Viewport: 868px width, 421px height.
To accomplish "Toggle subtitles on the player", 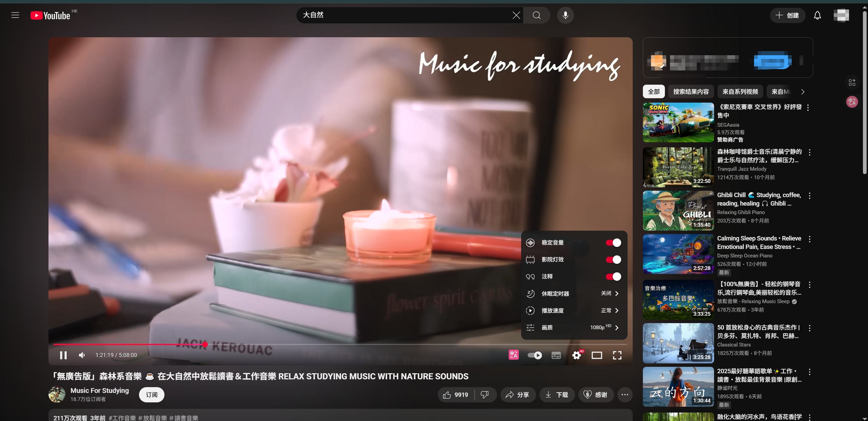I will tap(556, 355).
